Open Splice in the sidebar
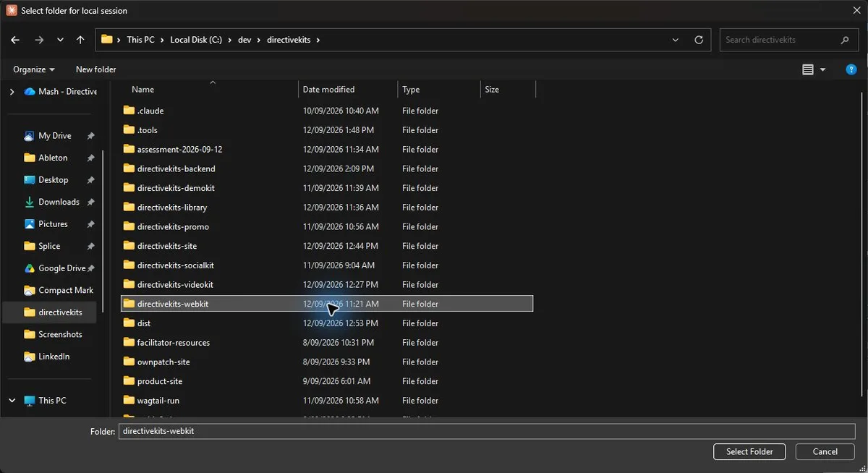Image resolution: width=868 pixels, height=473 pixels. [49, 246]
